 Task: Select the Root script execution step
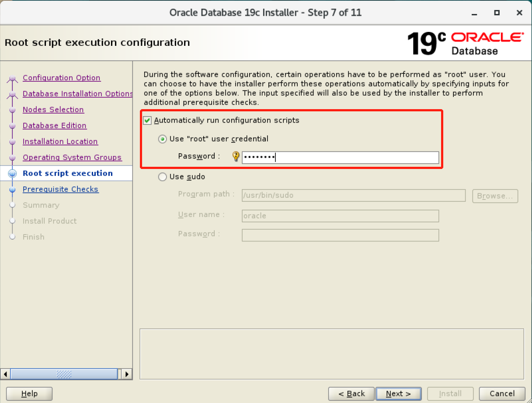[x=68, y=173]
